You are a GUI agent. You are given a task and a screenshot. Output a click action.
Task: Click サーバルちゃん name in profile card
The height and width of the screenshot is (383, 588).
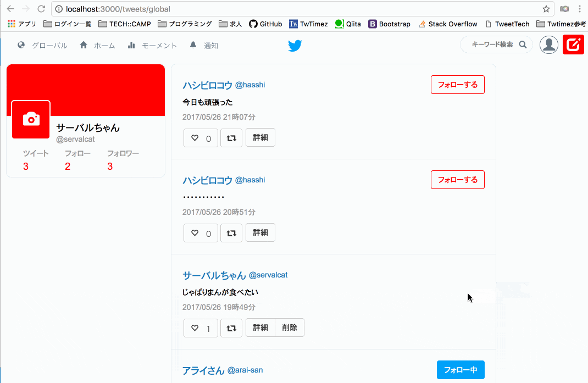click(88, 128)
